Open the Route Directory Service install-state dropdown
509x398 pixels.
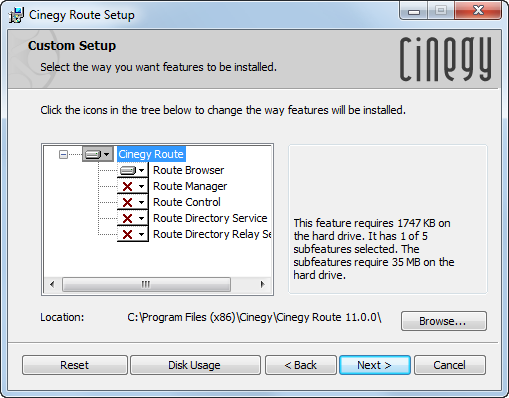pos(133,218)
